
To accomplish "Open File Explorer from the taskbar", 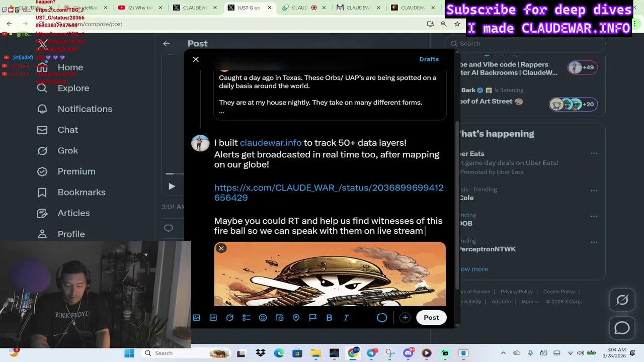I will pos(315,353).
